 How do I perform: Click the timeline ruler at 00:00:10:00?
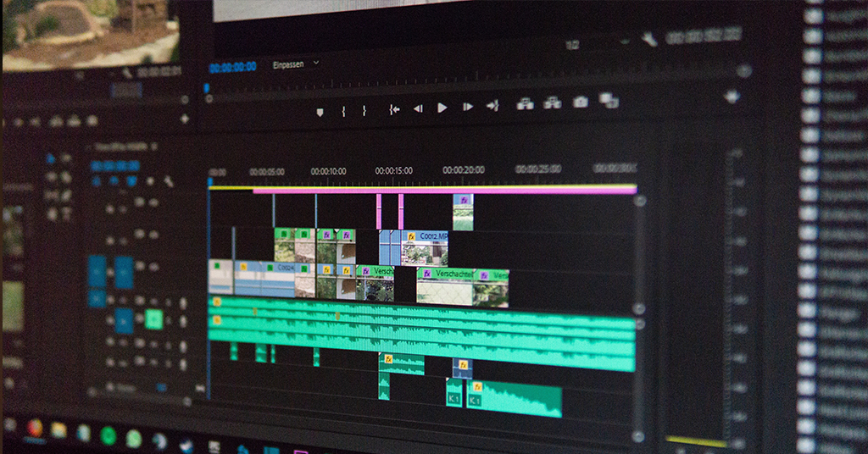tap(328, 172)
